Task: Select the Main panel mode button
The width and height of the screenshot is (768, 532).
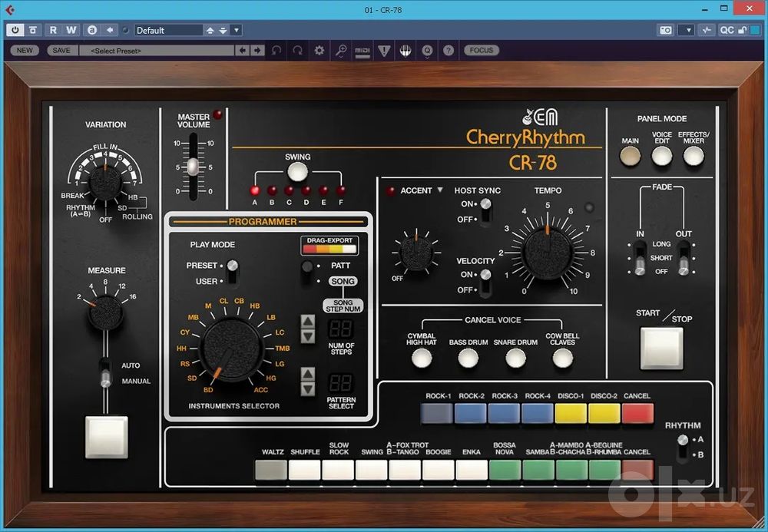Action: tap(630, 157)
